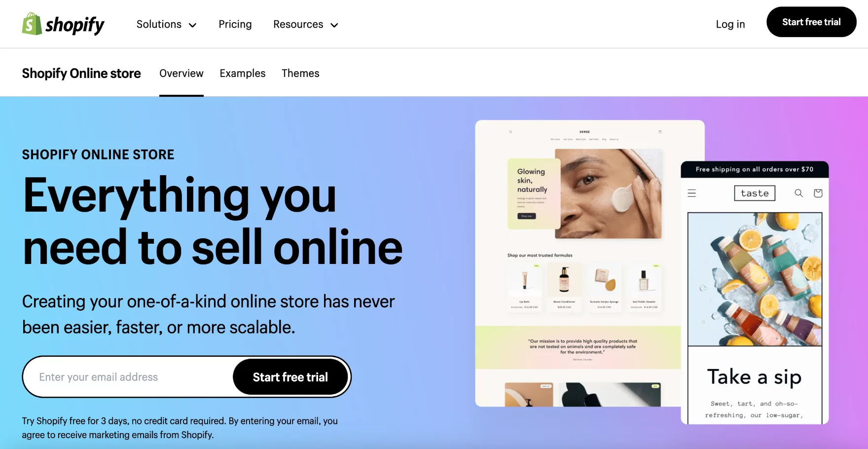
Task: Click the cart icon in Sense store mockup
Action: [660, 132]
